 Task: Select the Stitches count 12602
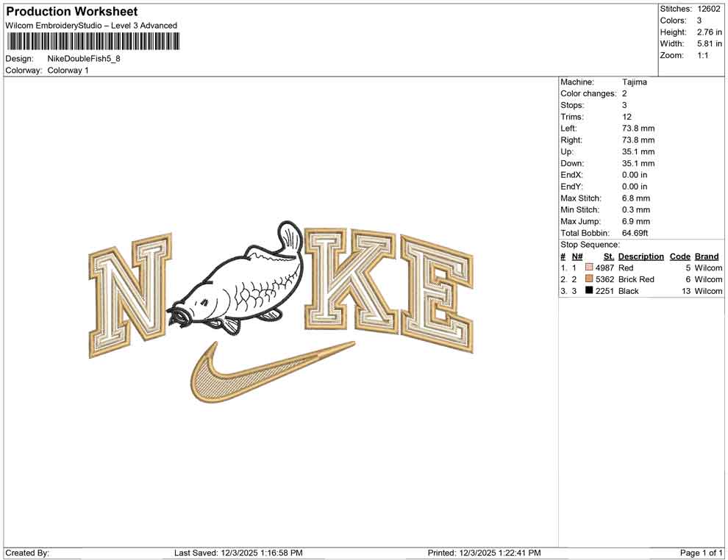point(708,9)
